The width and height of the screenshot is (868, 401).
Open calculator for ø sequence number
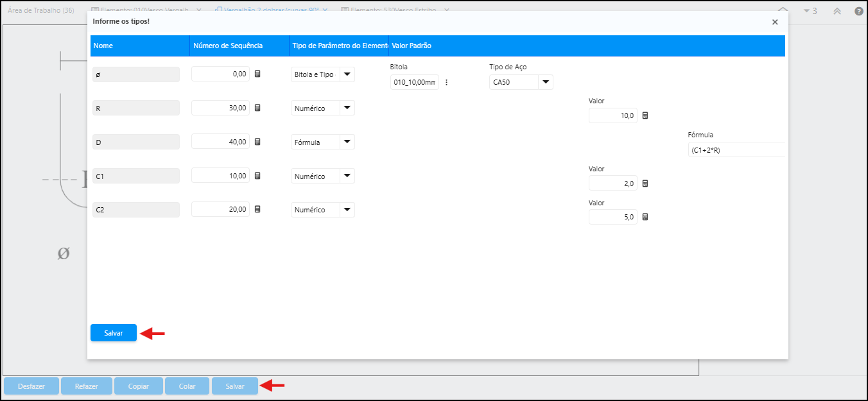pyautogui.click(x=257, y=74)
